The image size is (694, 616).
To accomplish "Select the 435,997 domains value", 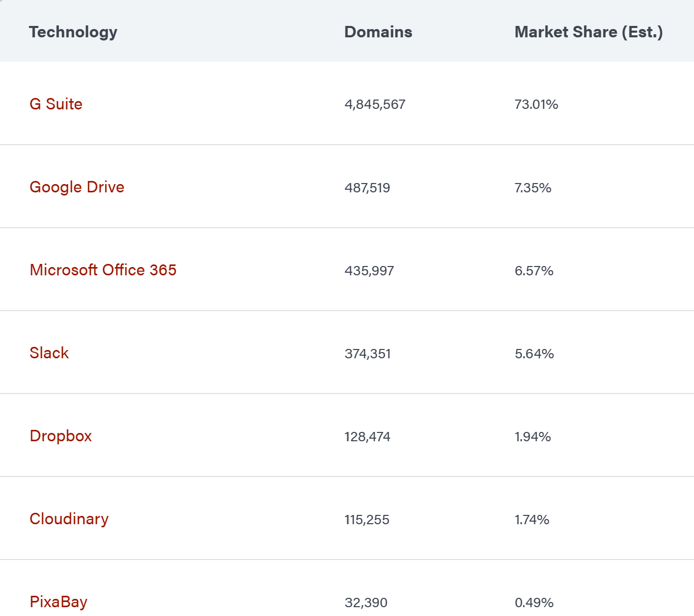I will pyautogui.click(x=369, y=271).
